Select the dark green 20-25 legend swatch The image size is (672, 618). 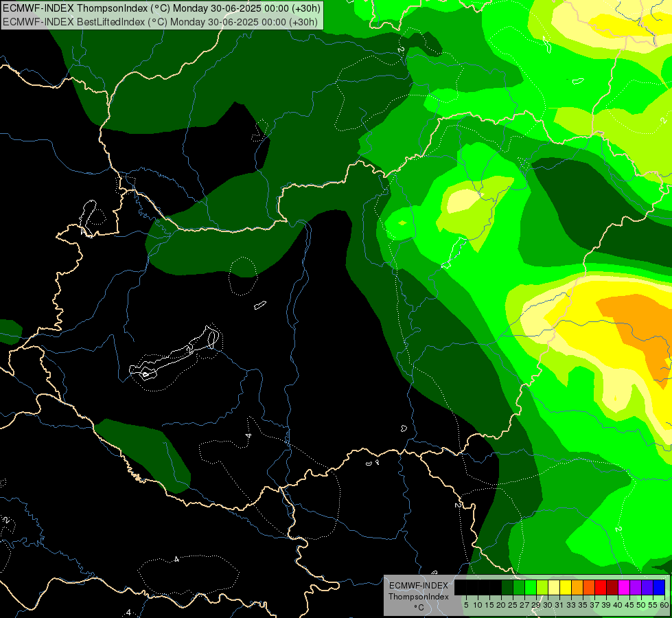tap(507, 587)
